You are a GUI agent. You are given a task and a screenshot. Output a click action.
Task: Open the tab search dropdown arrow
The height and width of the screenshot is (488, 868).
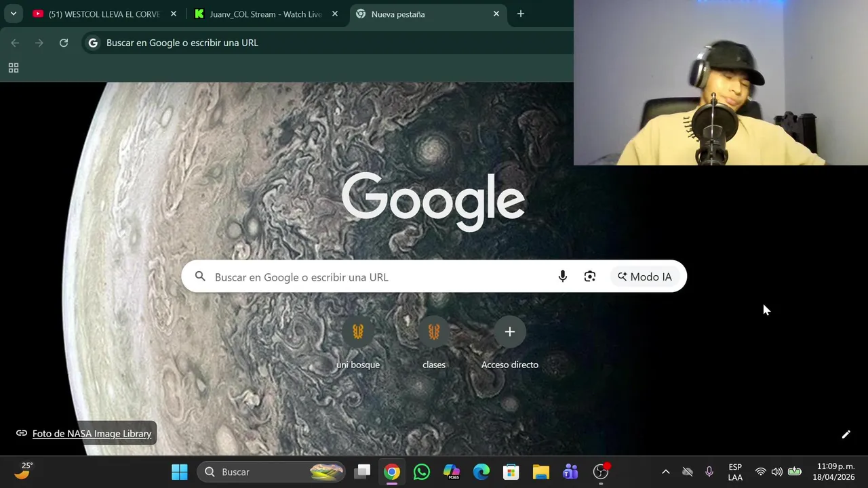[14, 14]
